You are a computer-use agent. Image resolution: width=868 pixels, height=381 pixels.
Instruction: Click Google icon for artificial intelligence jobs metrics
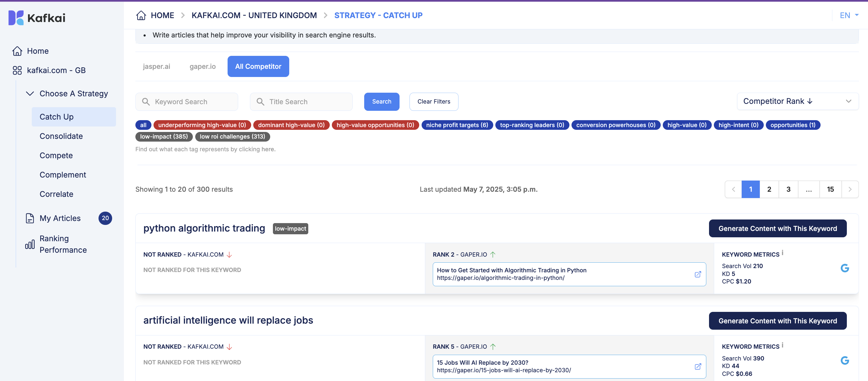click(x=844, y=360)
